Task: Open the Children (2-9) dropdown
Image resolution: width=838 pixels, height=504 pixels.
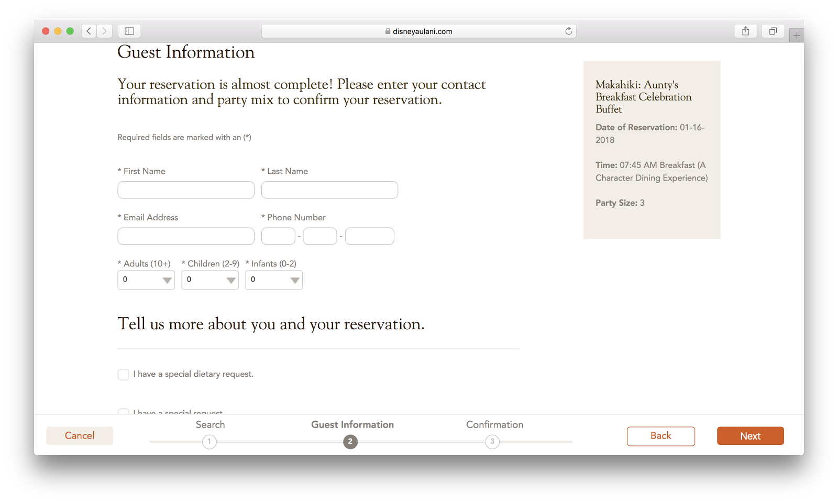Action: (x=210, y=280)
